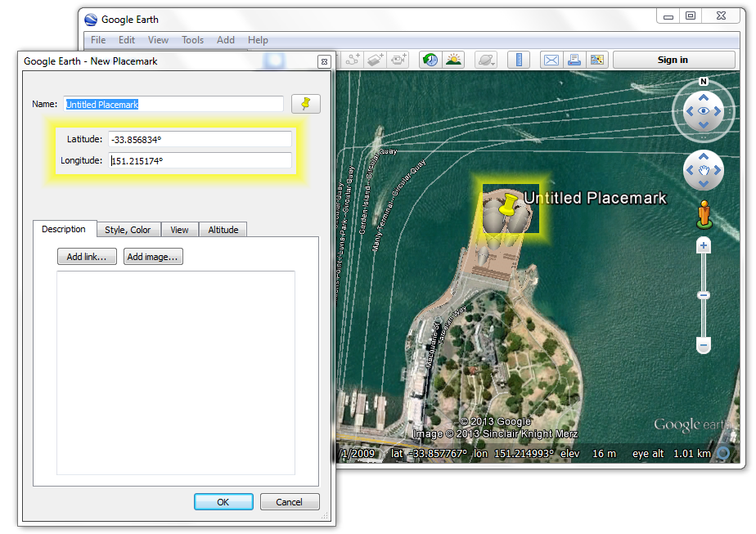Click the yellow pushpin on the map

[508, 204]
